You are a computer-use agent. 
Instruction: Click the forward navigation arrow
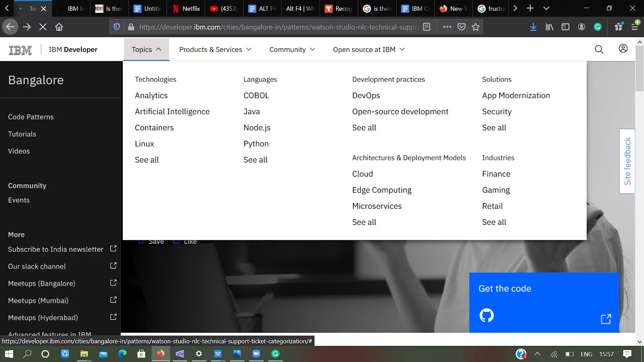click(27, 27)
